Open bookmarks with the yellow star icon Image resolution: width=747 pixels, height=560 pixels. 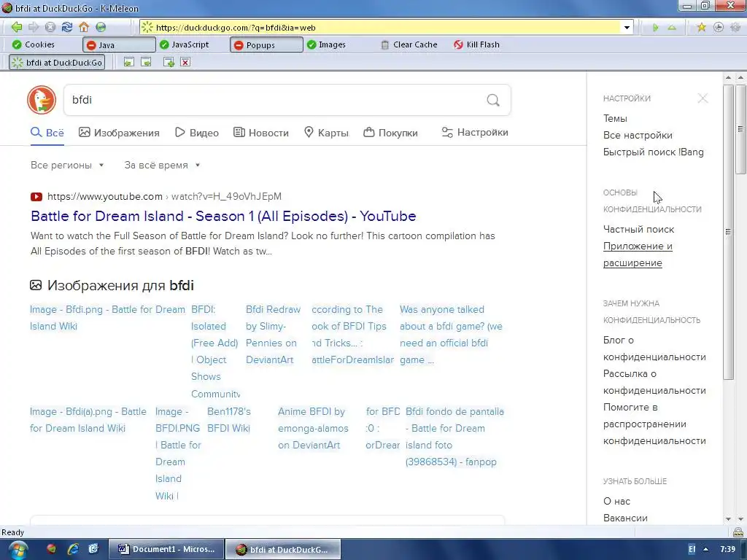tap(701, 28)
